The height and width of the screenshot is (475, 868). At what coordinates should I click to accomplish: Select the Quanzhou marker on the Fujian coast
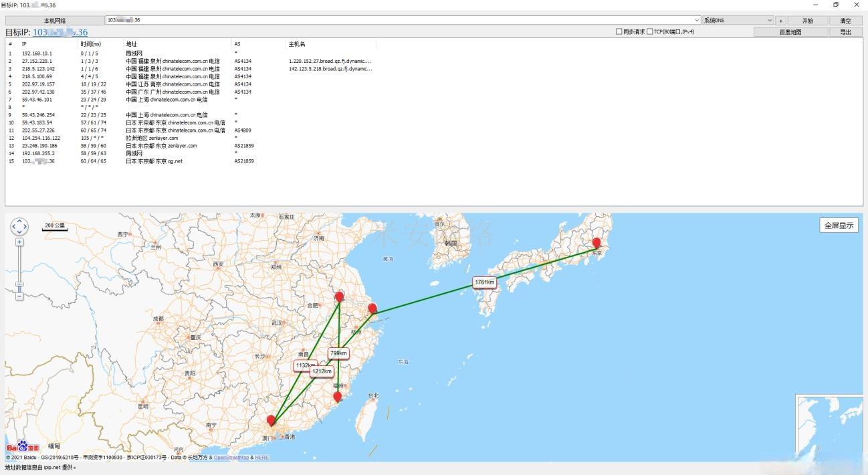(x=338, y=397)
